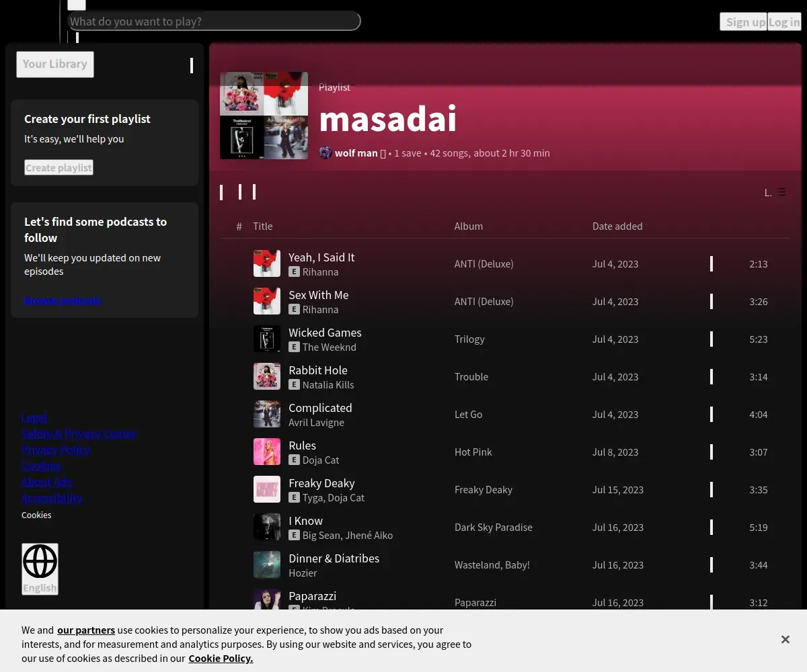Open the song 'I Know'
This screenshot has width=807, height=672.
[305, 520]
